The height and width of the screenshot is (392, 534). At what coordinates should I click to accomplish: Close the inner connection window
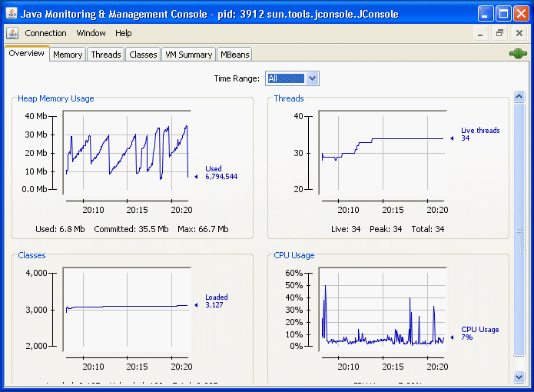click(519, 34)
